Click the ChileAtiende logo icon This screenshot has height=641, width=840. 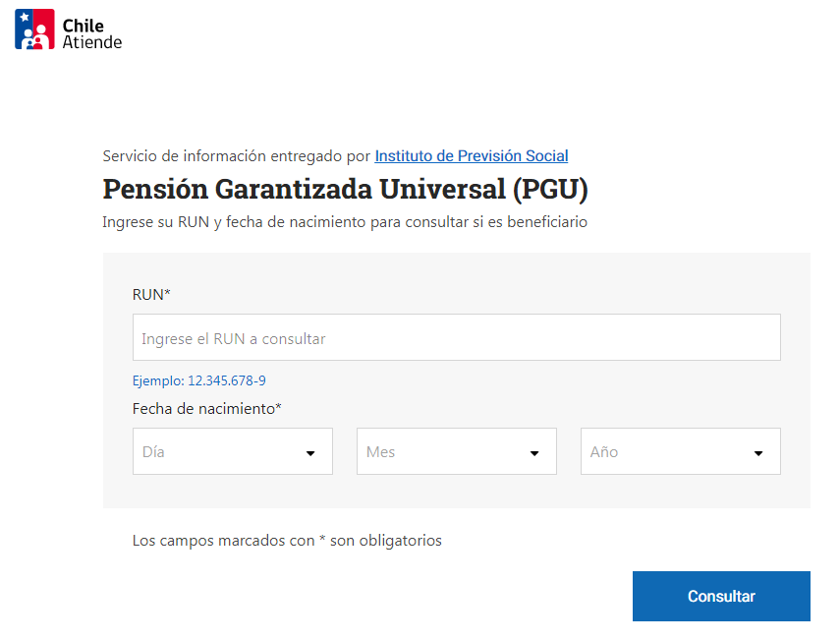point(34,29)
